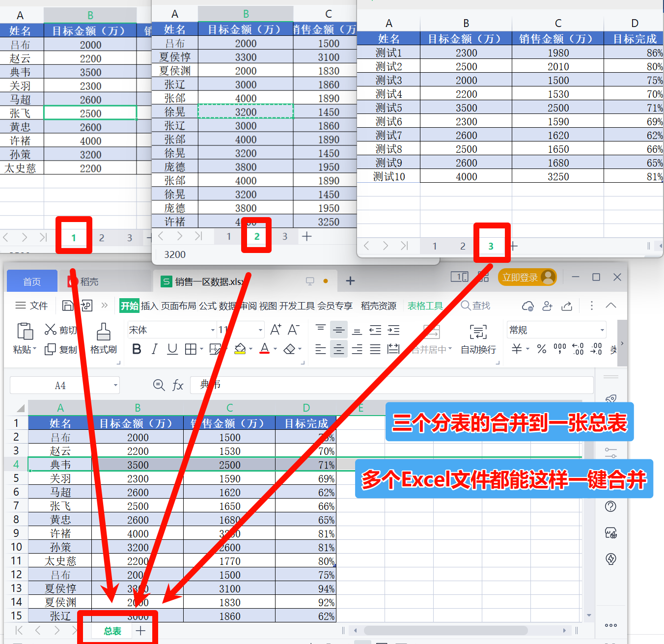Click the 复制 (Copy) button
This screenshot has height=644, width=664.
click(61, 349)
